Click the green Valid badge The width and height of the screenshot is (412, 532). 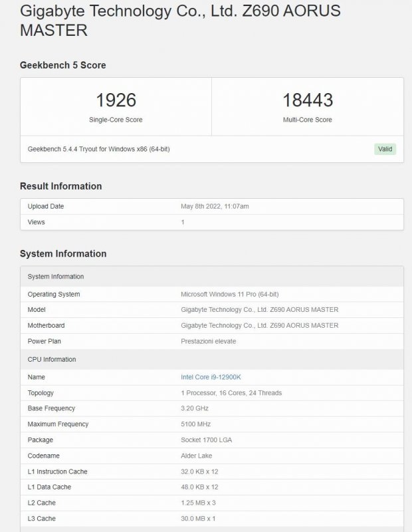pyautogui.click(x=385, y=149)
